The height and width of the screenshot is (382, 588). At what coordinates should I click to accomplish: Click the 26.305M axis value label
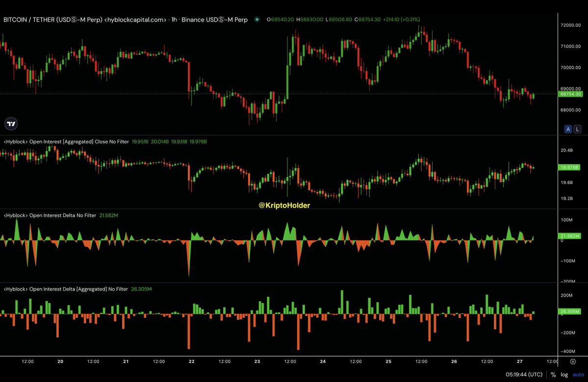tap(569, 311)
